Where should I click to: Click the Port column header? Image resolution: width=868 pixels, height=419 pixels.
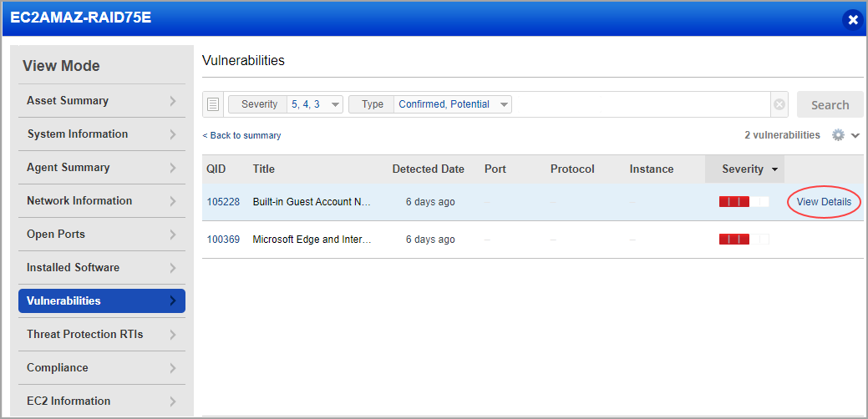[495, 169]
